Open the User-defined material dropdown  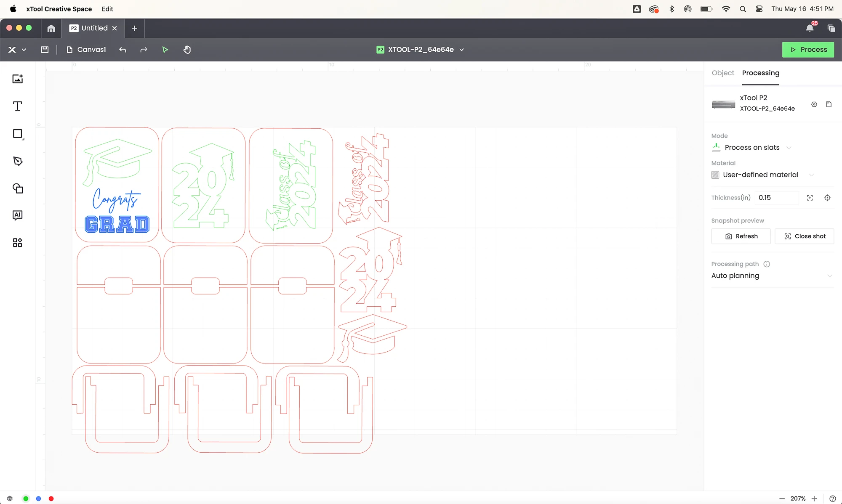tap(763, 175)
